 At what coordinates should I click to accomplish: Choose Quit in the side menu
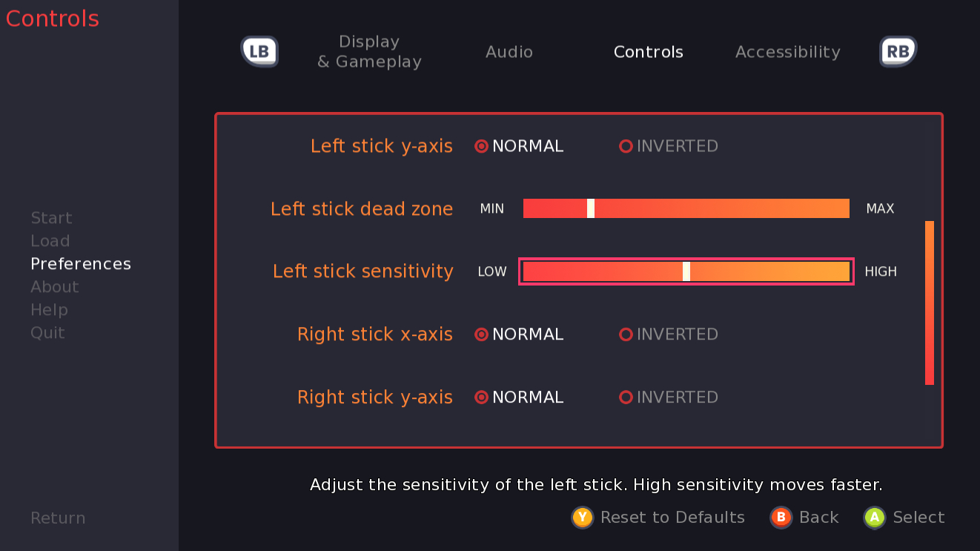[47, 333]
